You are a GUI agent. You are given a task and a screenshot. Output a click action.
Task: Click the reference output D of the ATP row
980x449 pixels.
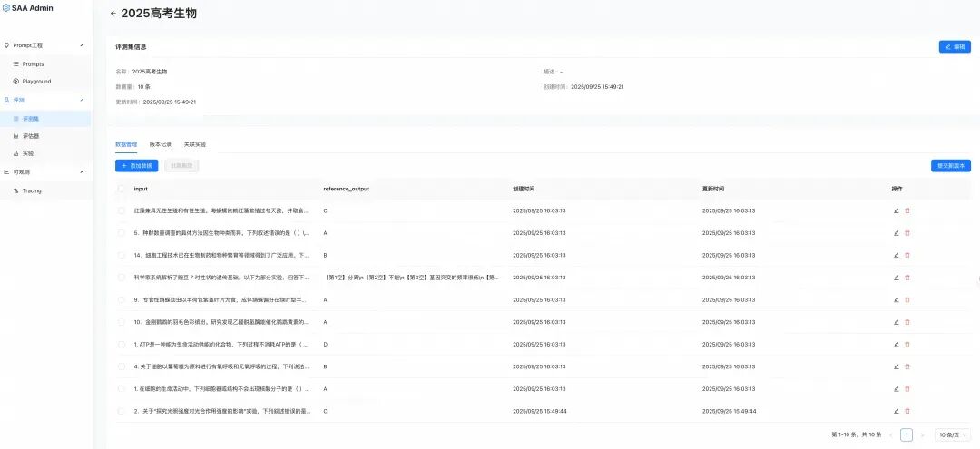tap(325, 344)
